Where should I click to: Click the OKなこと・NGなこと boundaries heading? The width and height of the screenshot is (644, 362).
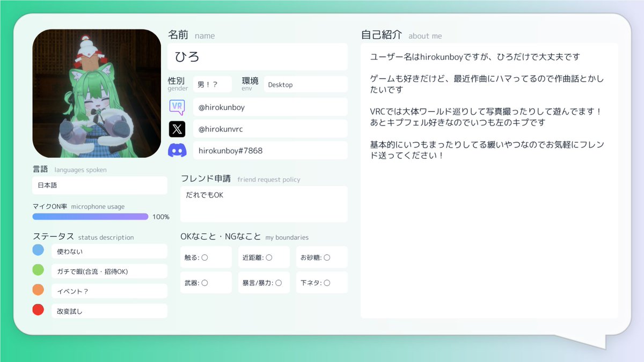click(x=245, y=237)
